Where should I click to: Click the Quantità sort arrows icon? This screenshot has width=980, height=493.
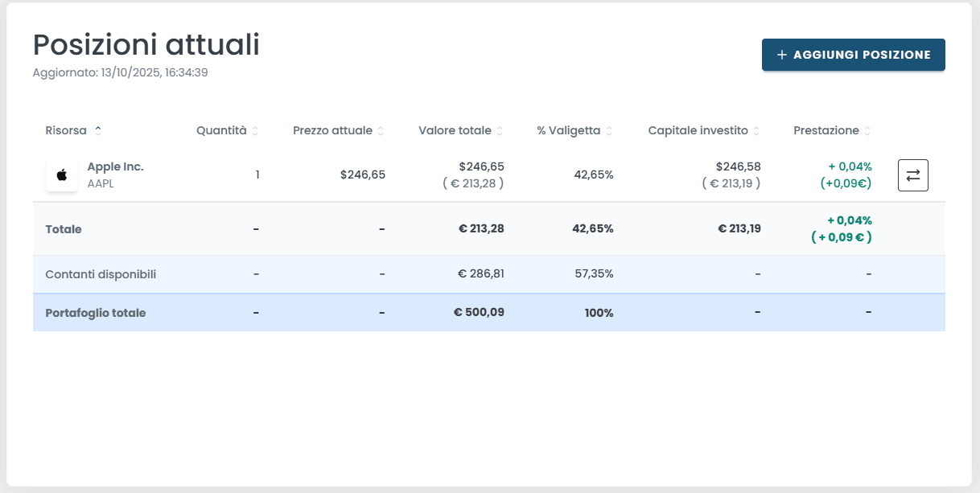(255, 131)
